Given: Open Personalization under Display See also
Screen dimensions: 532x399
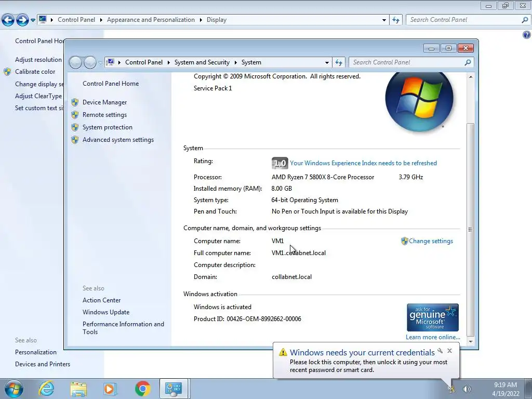Looking at the screenshot, I should tap(36, 352).
